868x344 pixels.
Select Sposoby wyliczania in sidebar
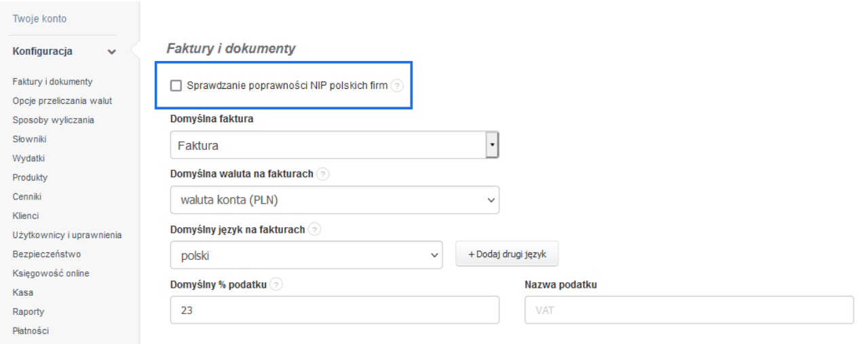point(53,120)
